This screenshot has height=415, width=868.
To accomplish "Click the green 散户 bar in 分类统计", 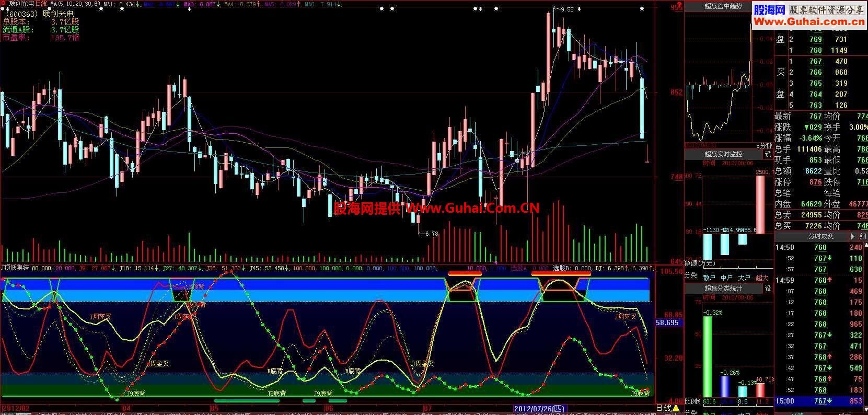I will pos(707,356).
